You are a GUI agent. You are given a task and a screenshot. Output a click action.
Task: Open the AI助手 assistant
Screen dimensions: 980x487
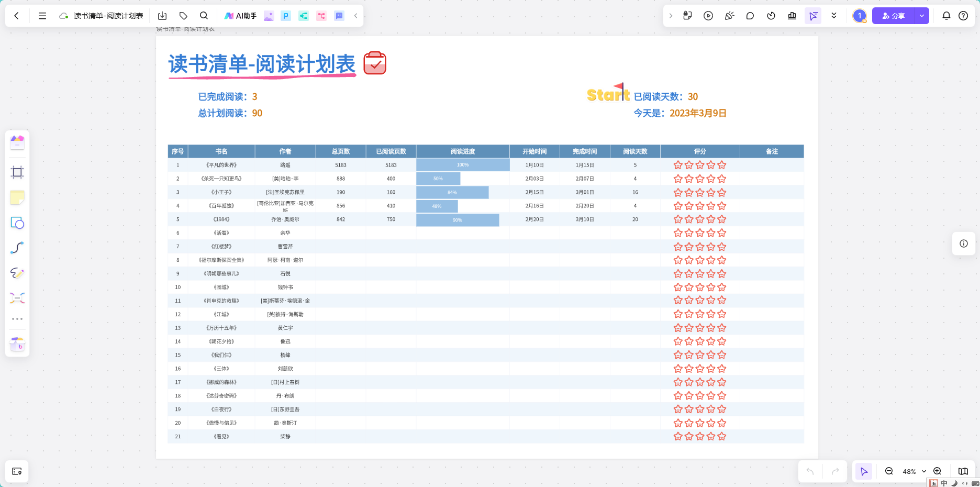[241, 16]
